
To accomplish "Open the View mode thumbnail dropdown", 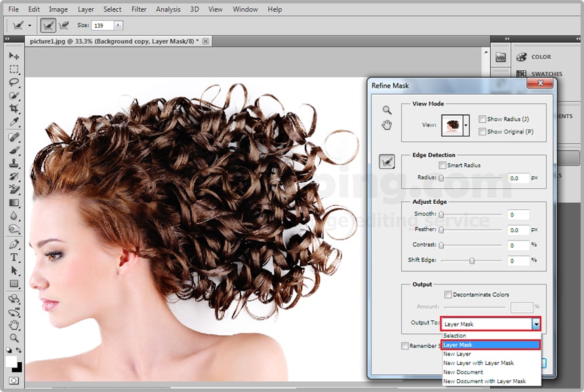I will coord(465,125).
